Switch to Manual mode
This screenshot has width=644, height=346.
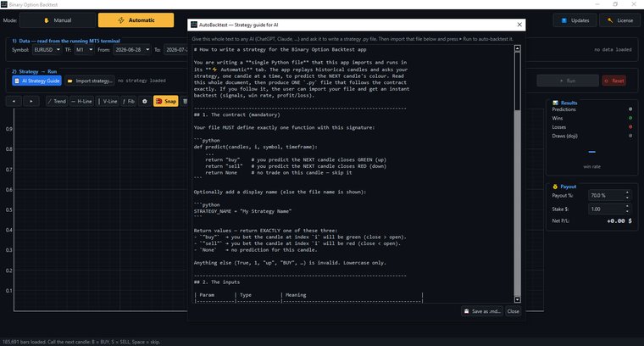[58, 20]
